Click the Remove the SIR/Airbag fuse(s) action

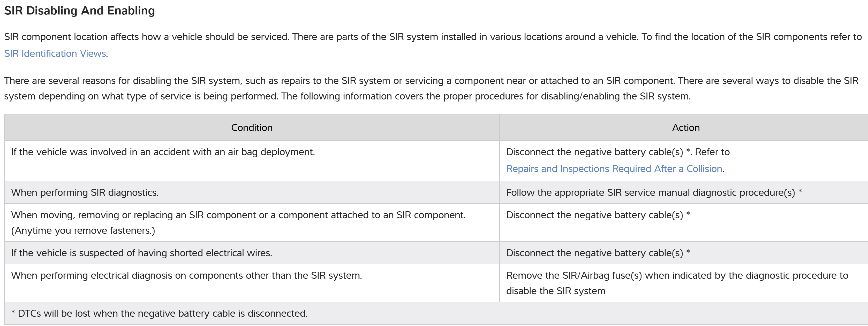(677, 276)
